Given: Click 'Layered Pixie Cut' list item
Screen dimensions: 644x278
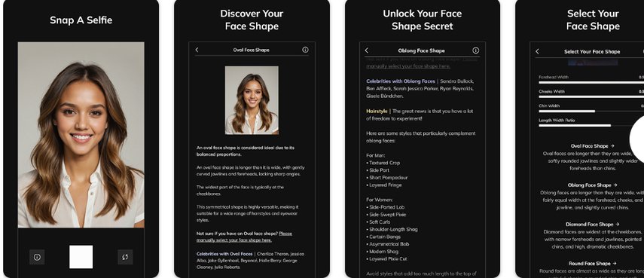Looking at the screenshot, I should (386, 258).
